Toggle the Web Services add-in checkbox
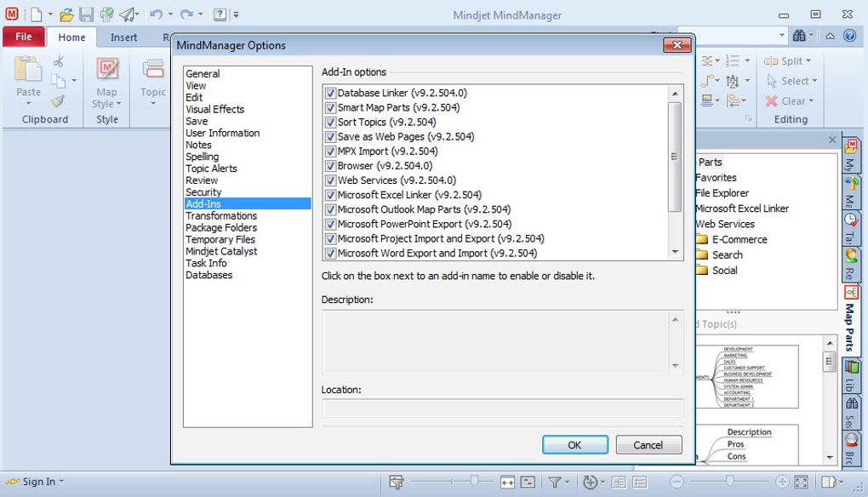 pos(330,180)
